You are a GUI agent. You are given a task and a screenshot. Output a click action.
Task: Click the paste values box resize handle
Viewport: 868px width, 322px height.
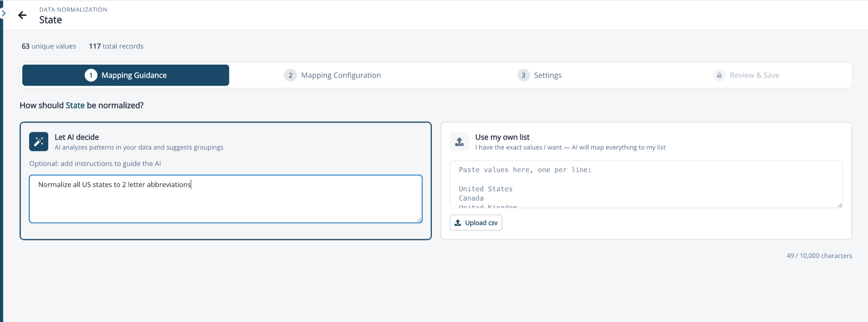coord(840,205)
